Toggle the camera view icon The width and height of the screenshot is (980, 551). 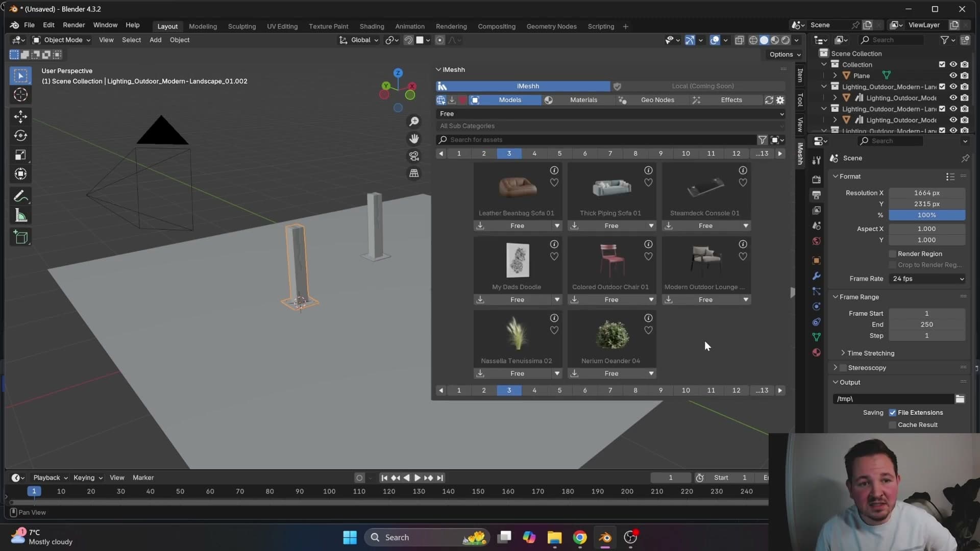pyautogui.click(x=414, y=156)
